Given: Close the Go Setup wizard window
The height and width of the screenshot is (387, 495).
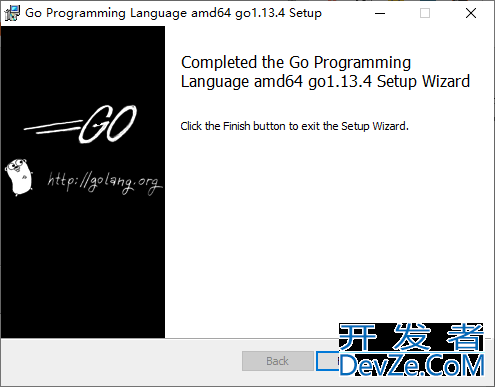Looking at the screenshot, I should click(471, 13).
